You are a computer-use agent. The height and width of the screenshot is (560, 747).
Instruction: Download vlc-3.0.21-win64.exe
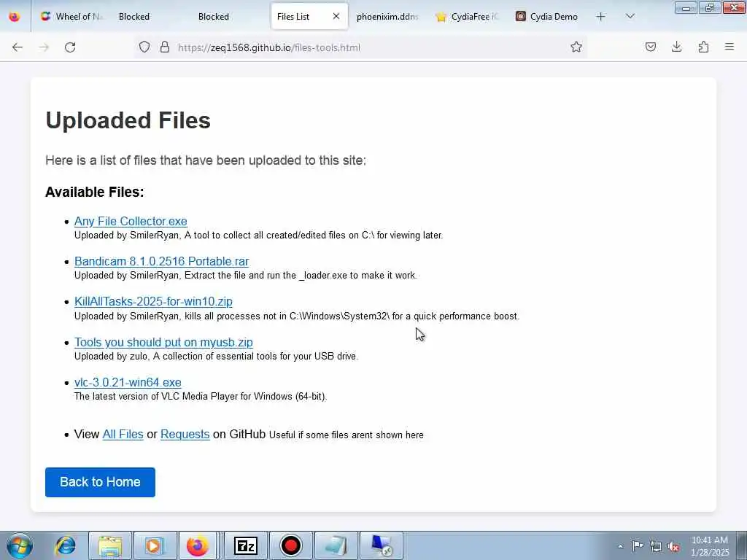[x=128, y=382]
